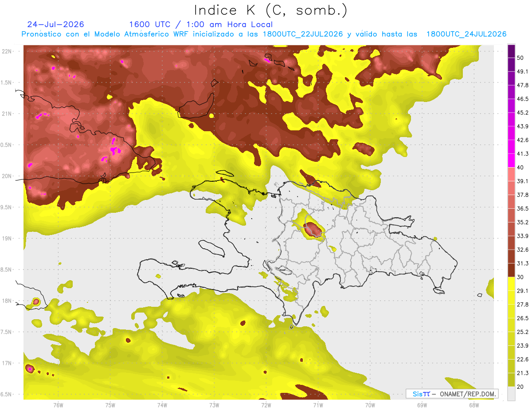This screenshot has width=532, height=411.
Task: Click the legend value '20'
Action: point(521,387)
